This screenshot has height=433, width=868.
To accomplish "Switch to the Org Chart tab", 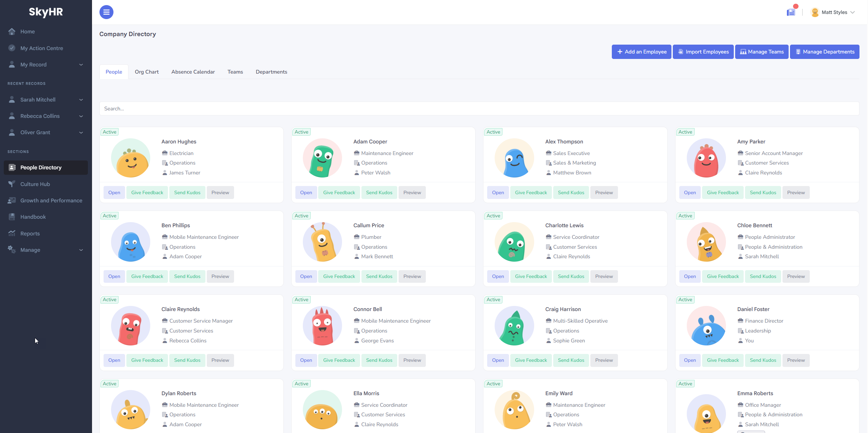I will (x=147, y=72).
